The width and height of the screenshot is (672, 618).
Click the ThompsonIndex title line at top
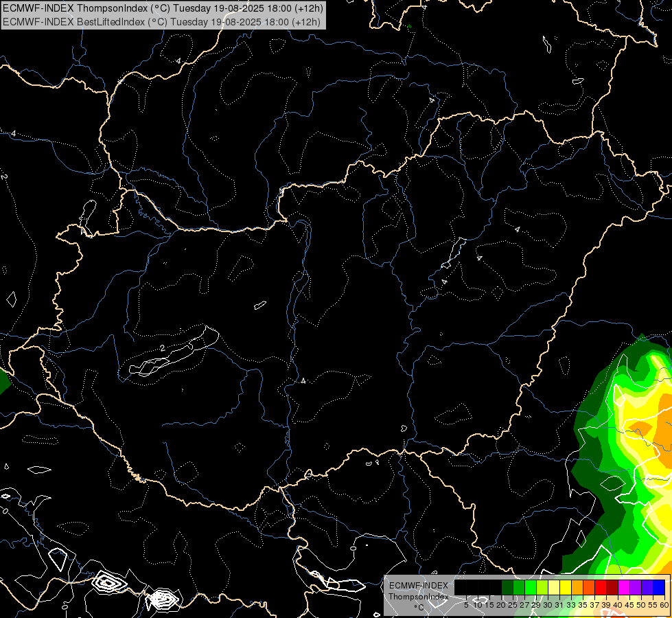pyautogui.click(x=163, y=8)
